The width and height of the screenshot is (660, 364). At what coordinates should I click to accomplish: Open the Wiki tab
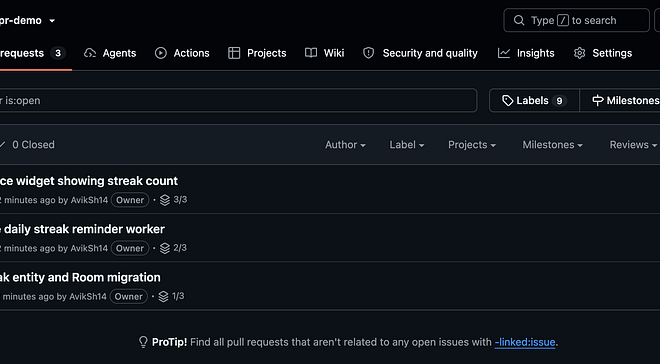(x=325, y=53)
